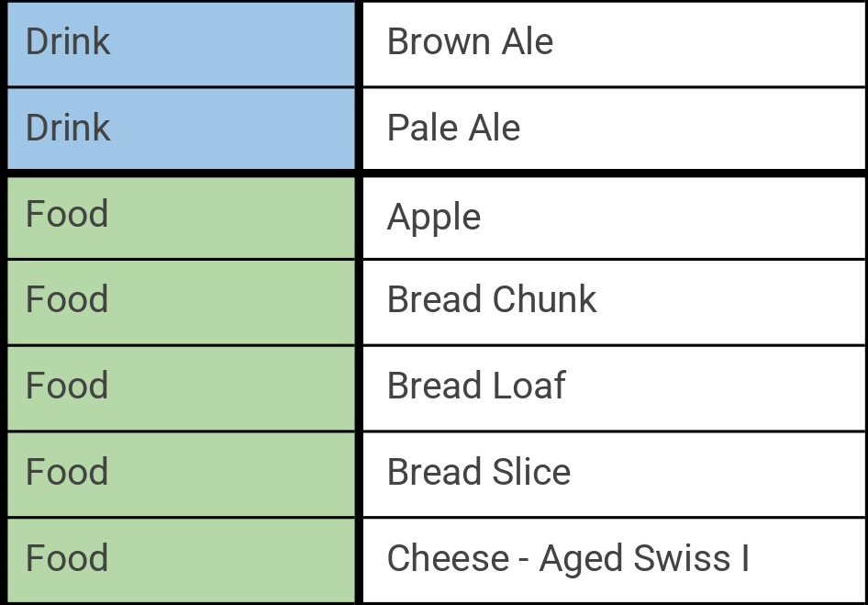Click the blue Drink cell beside Pale Ale
This screenshot has width=868, height=605.
click(x=181, y=129)
